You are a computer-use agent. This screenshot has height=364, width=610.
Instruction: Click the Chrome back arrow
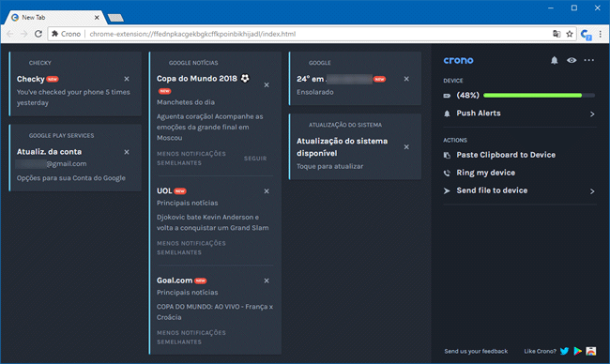[10, 34]
